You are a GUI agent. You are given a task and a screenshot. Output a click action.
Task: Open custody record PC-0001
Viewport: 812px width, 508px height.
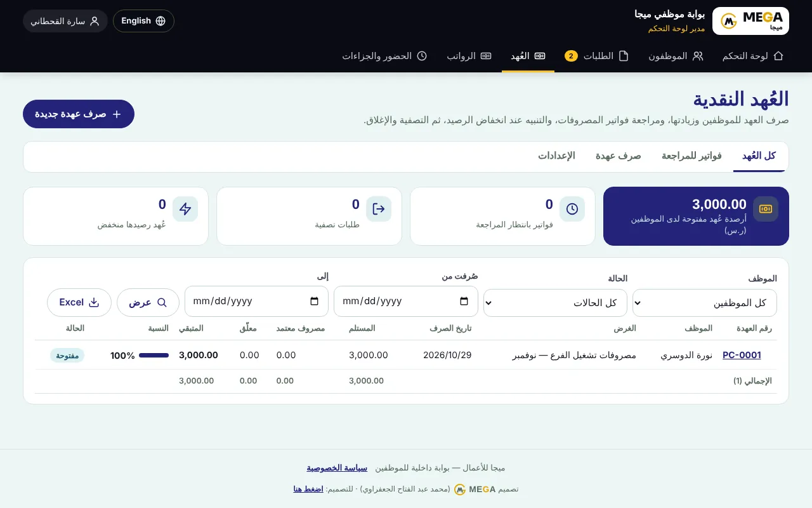742,355
